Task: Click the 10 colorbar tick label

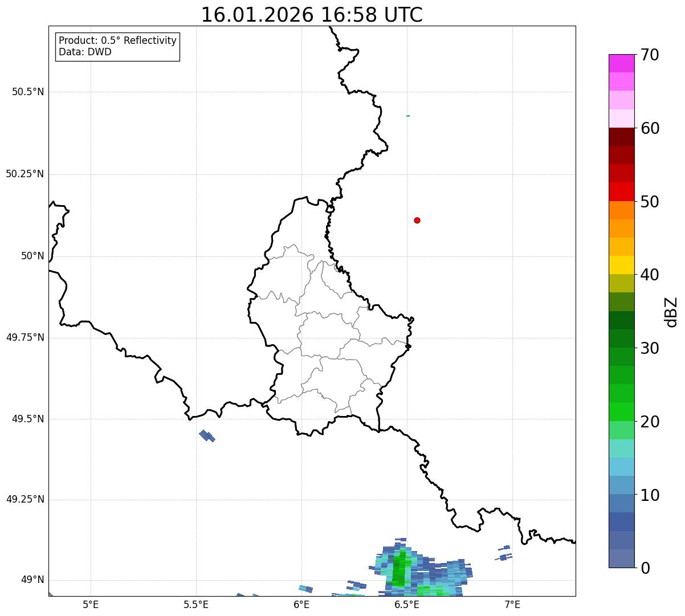Action: click(x=650, y=495)
